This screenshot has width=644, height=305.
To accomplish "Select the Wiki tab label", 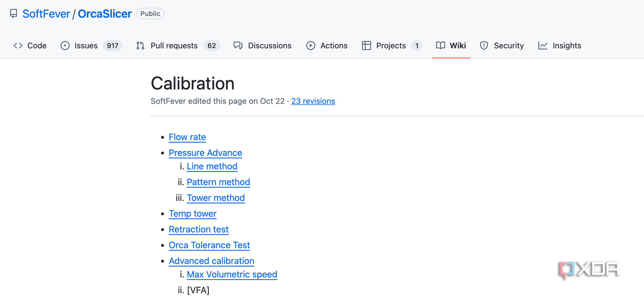I will click(458, 46).
